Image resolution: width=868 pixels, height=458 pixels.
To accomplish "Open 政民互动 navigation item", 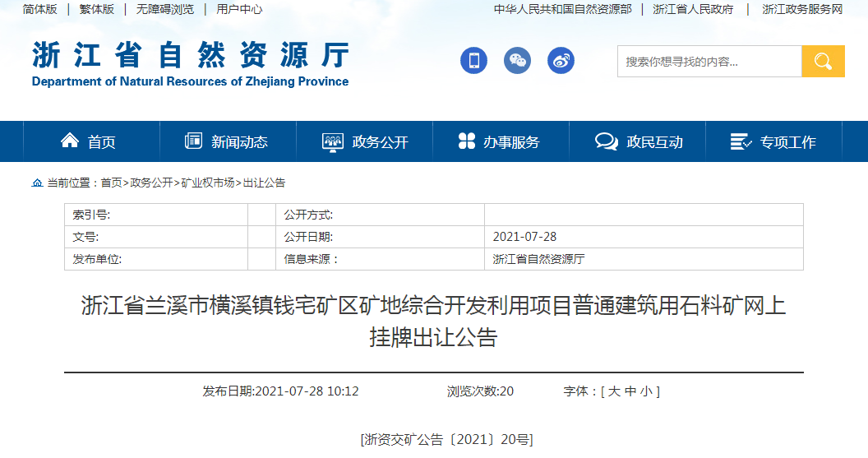I will coord(639,142).
